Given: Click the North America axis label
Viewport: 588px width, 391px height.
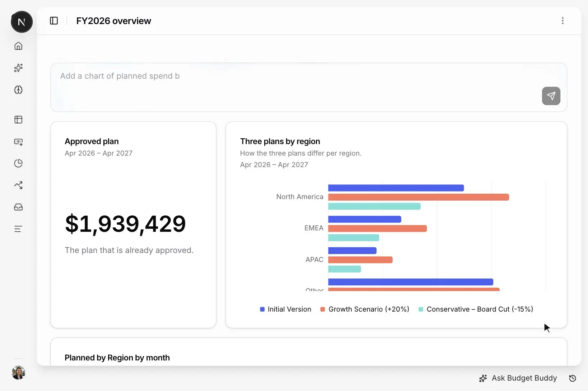Looking at the screenshot, I should 300,197.
